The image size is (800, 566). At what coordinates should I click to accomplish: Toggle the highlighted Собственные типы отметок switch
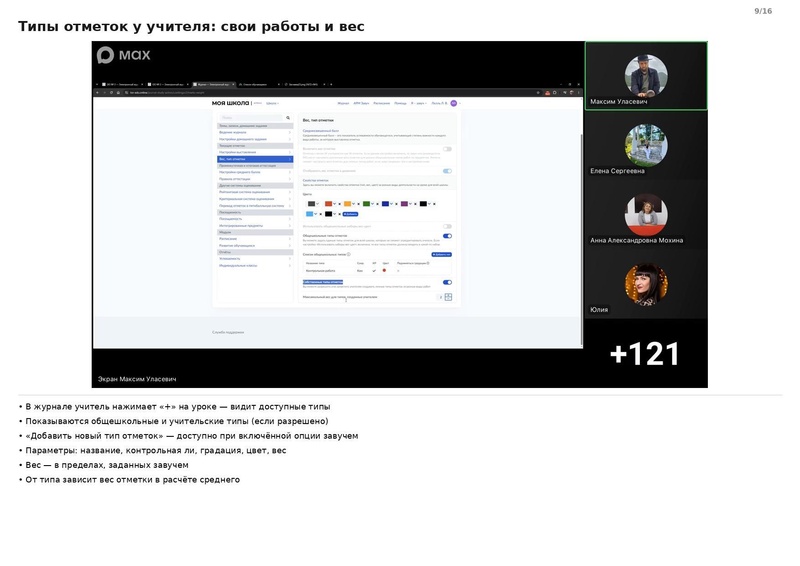coord(447,282)
